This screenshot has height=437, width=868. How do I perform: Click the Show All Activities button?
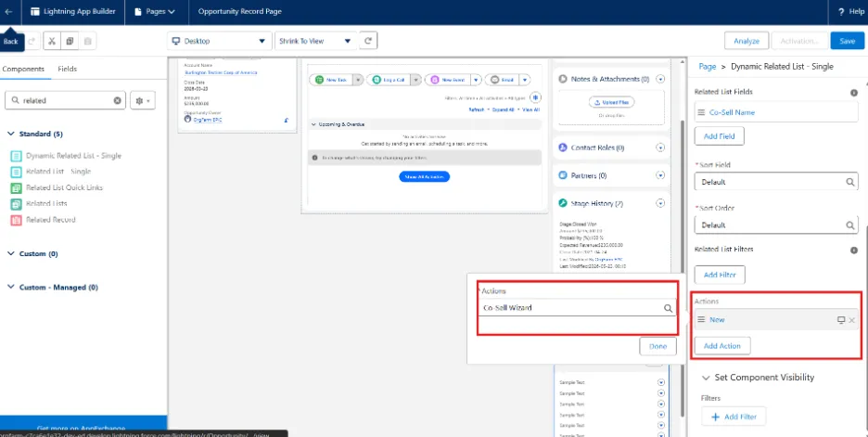(424, 176)
